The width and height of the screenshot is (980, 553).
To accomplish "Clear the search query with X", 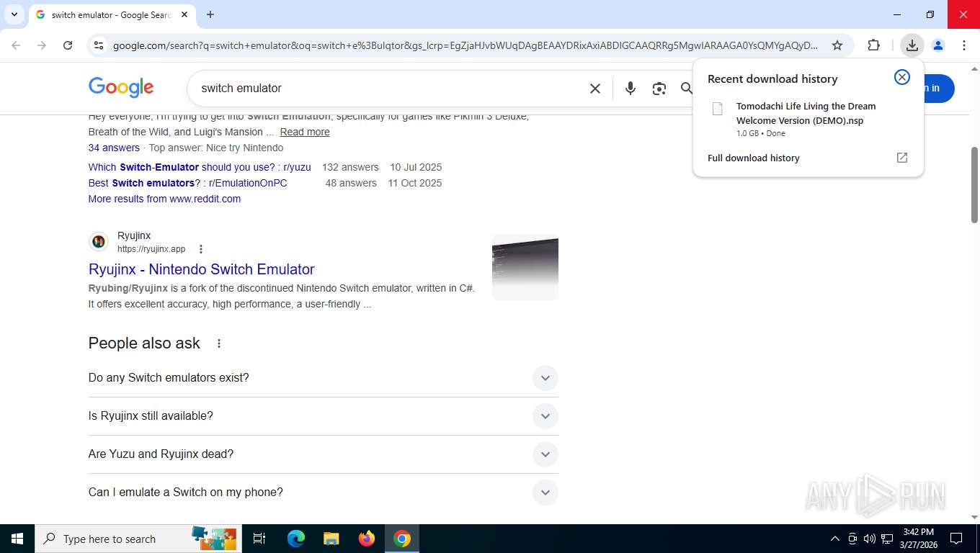I will click(595, 89).
